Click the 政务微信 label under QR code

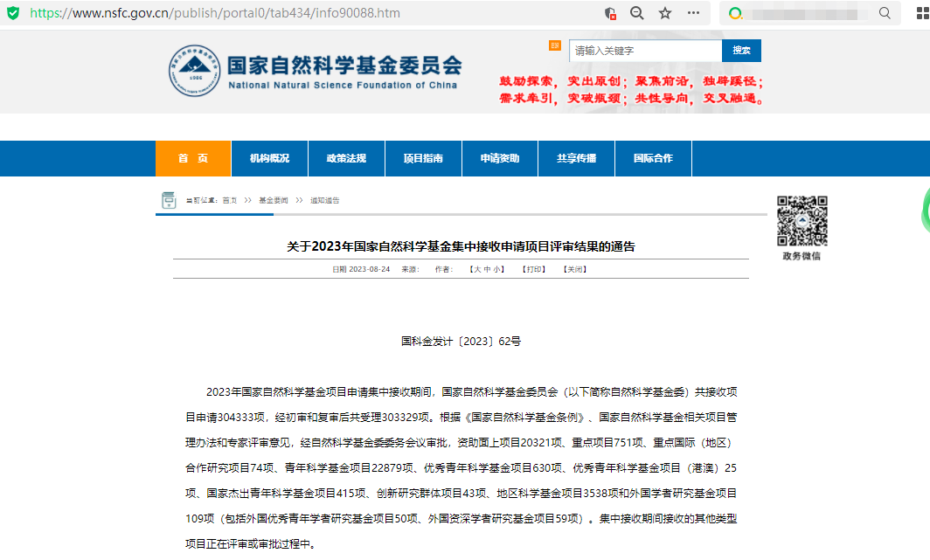(x=802, y=256)
